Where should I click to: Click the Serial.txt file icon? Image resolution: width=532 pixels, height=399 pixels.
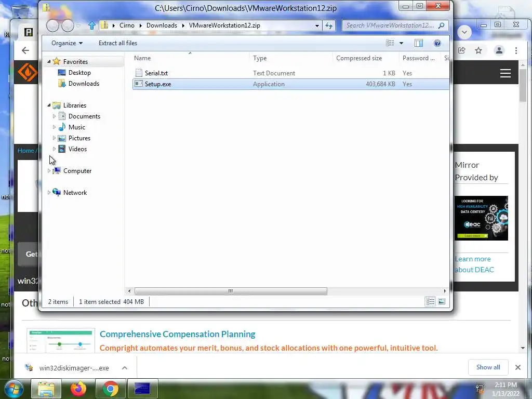[x=138, y=73]
